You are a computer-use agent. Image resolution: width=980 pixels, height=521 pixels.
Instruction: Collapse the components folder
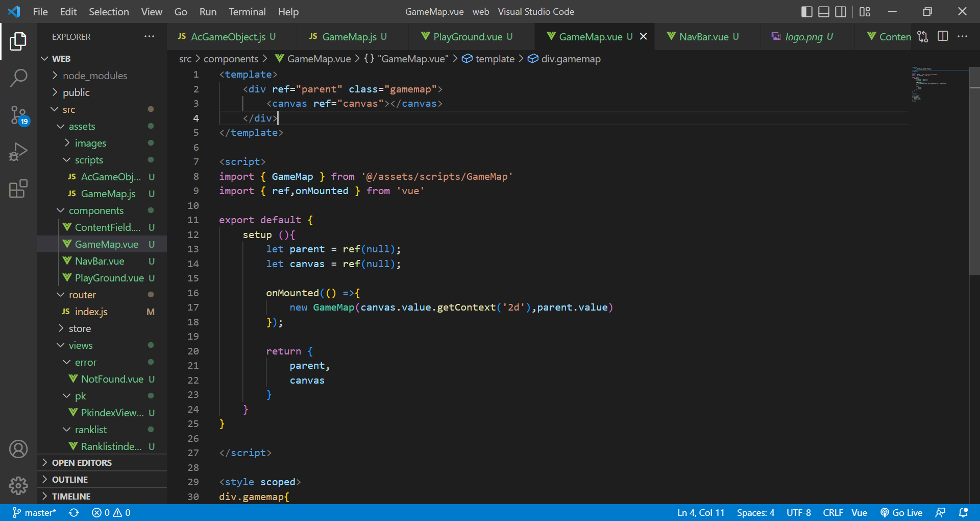(102, 210)
